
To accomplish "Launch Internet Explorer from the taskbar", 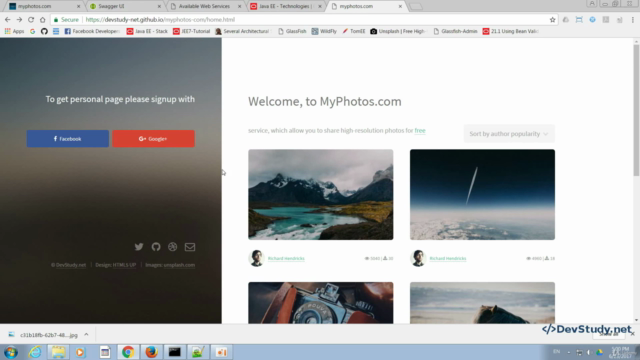I will pyautogui.click(x=35, y=352).
